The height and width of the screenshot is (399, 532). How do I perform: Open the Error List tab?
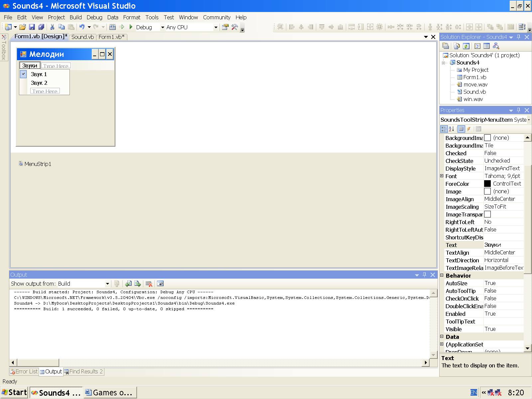coord(24,371)
